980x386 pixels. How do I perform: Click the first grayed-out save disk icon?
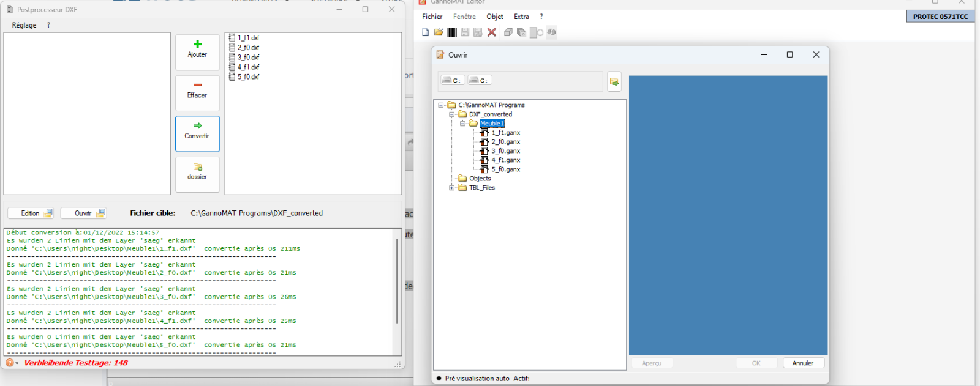(x=465, y=32)
